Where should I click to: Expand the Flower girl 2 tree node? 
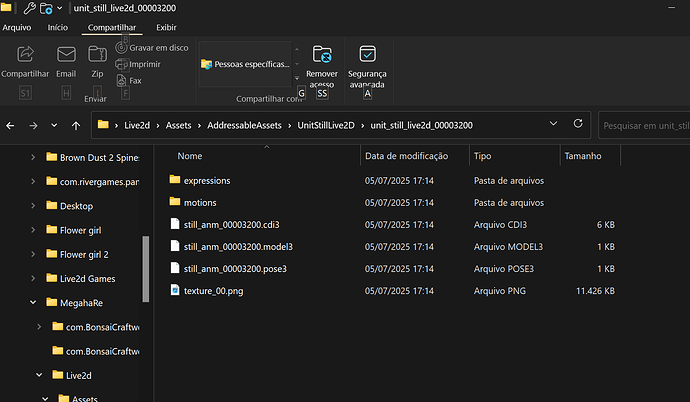coord(33,254)
